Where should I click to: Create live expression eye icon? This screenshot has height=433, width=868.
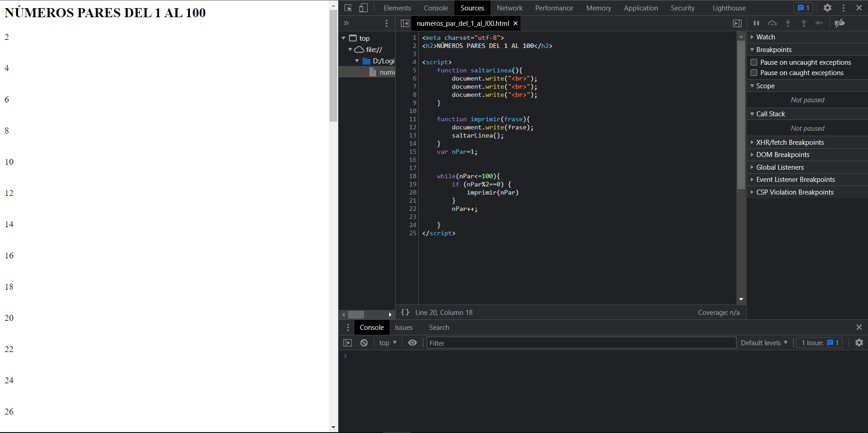412,343
